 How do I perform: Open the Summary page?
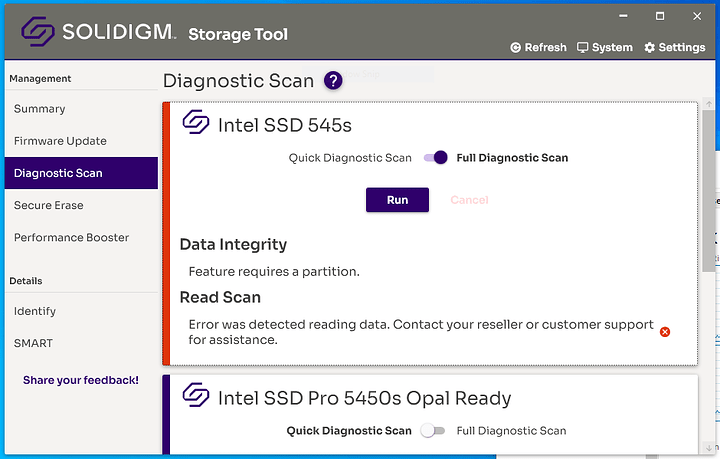pyautogui.click(x=81, y=109)
